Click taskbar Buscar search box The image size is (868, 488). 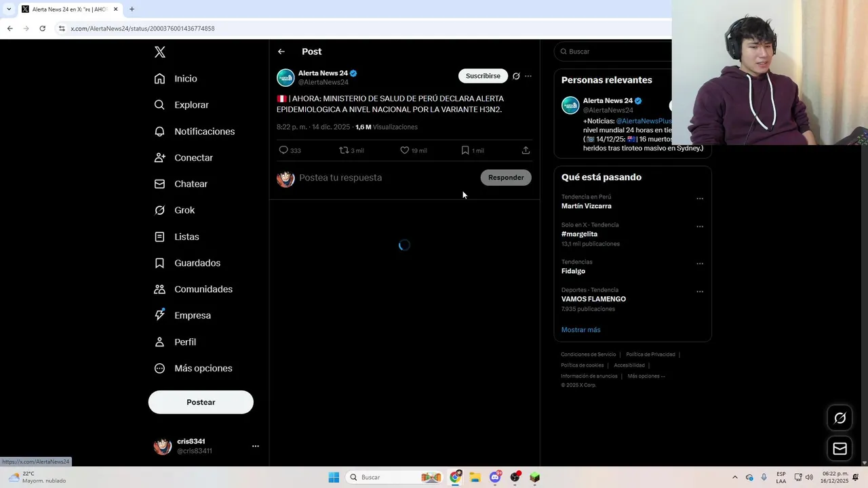pyautogui.click(x=395, y=478)
